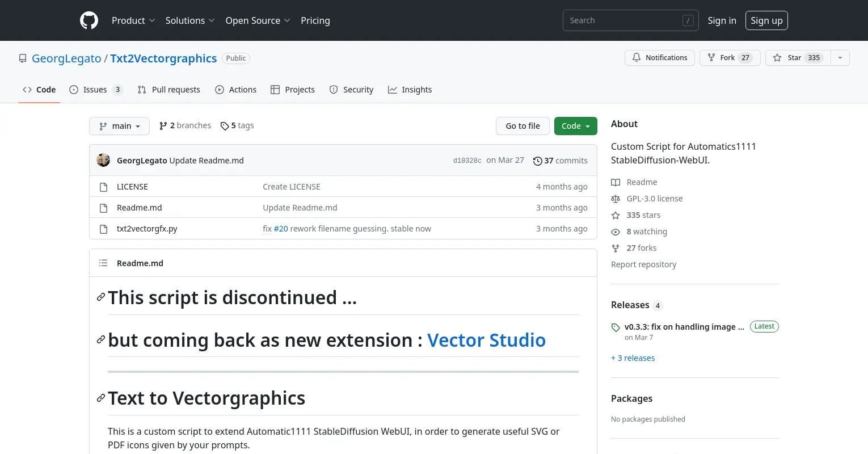Screen dimensions: 868x454
Task: Click the Go to file button
Action: pos(523,126)
